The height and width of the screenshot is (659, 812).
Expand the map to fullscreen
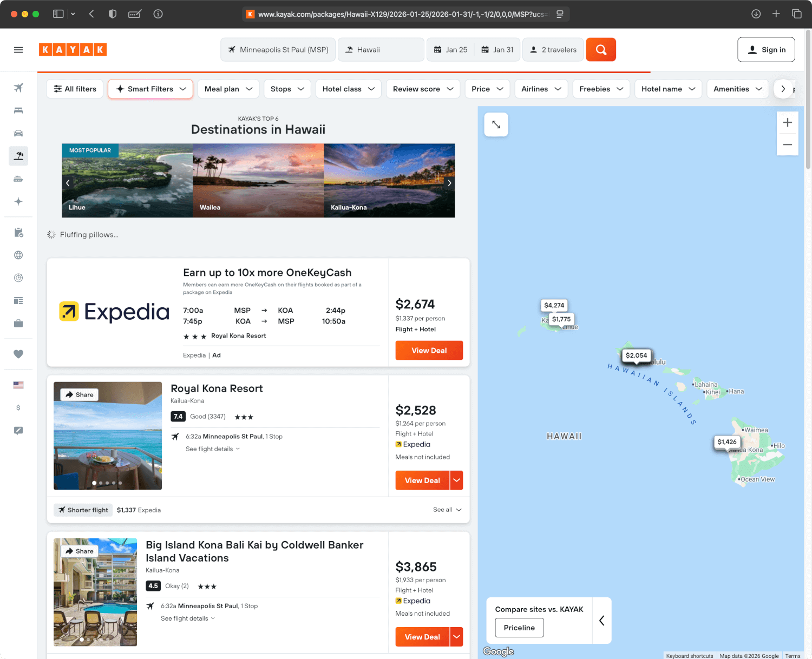click(x=496, y=124)
